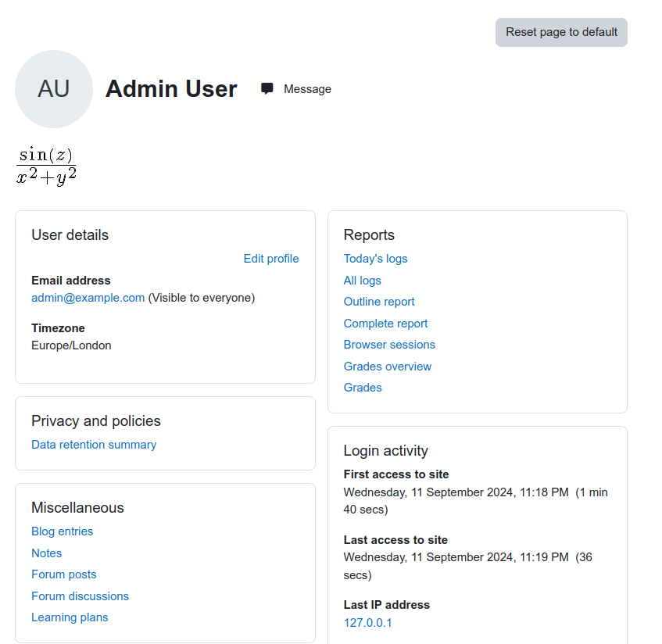Click Reset page to default button

pos(561,33)
